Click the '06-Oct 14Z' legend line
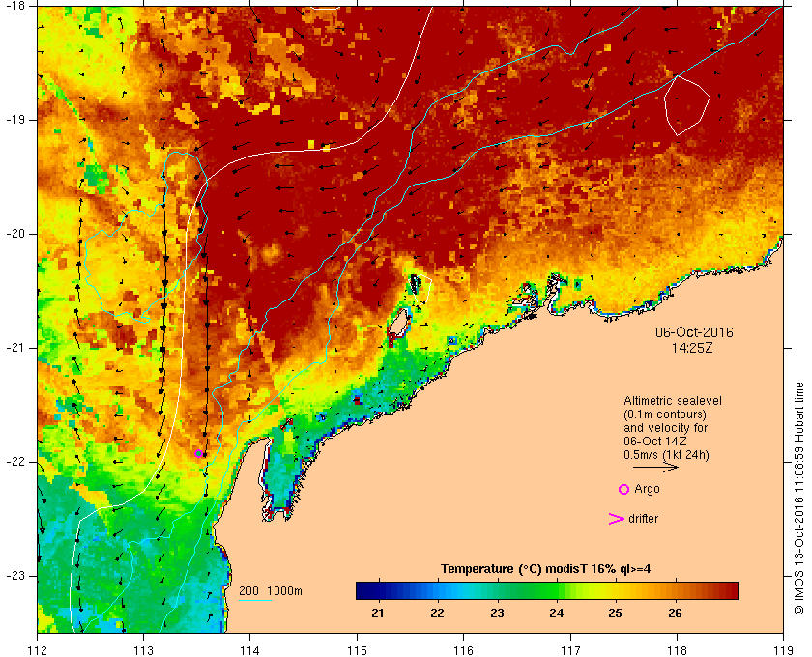This screenshot has width=812, height=657. pos(655,442)
